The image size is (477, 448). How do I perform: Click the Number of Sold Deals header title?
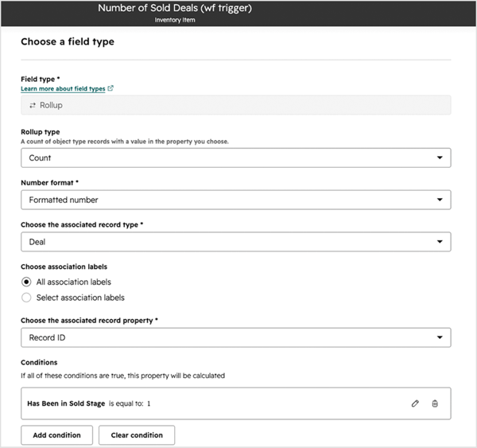[175, 8]
